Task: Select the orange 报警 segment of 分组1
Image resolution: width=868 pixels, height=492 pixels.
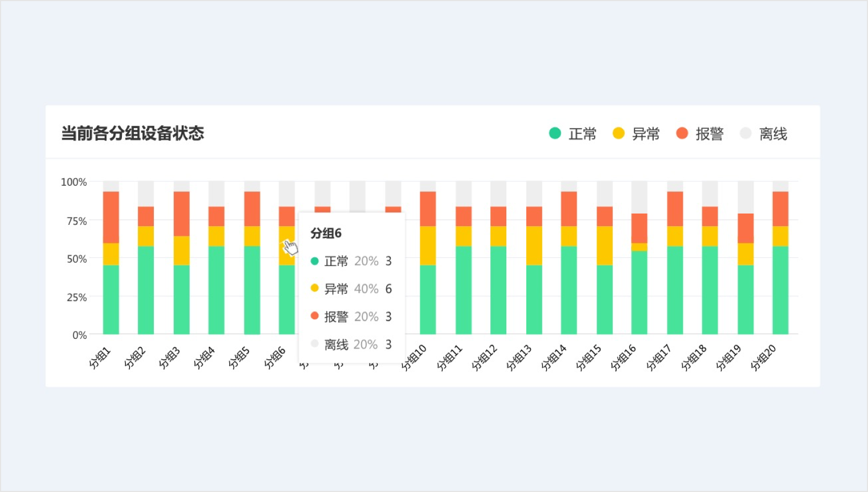Action: coord(111,217)
